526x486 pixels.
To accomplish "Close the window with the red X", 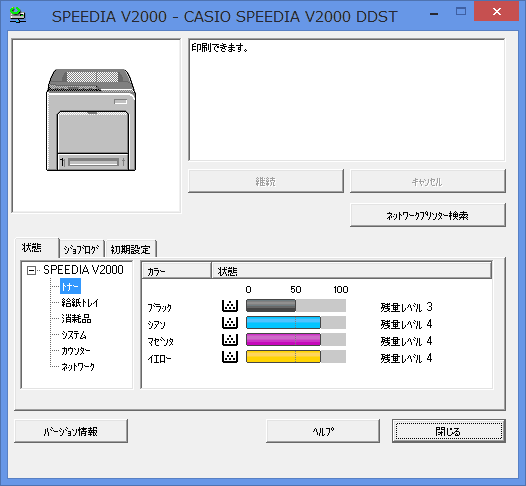I will (496, 11).
